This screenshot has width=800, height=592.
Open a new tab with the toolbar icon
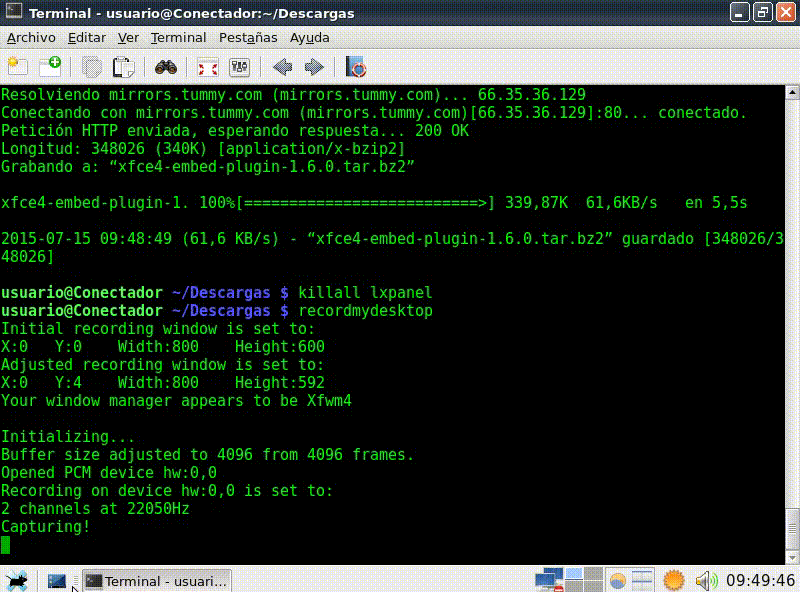(17, 67)
